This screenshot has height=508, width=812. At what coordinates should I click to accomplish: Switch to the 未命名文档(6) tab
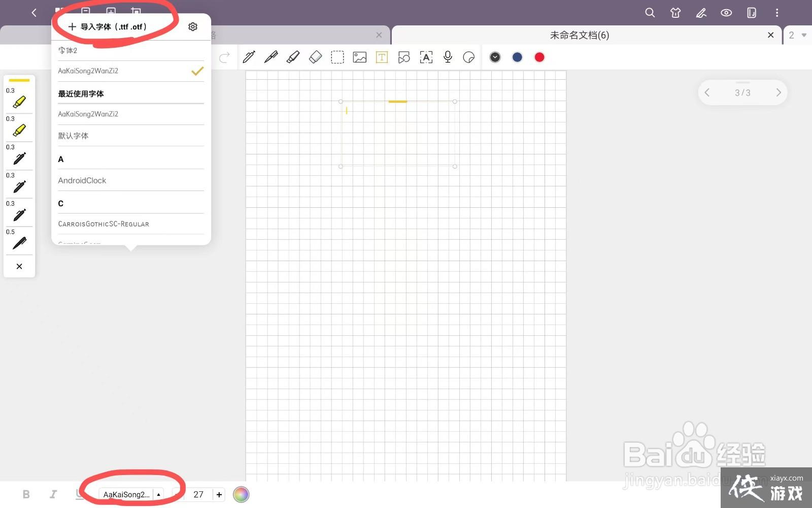580,35
